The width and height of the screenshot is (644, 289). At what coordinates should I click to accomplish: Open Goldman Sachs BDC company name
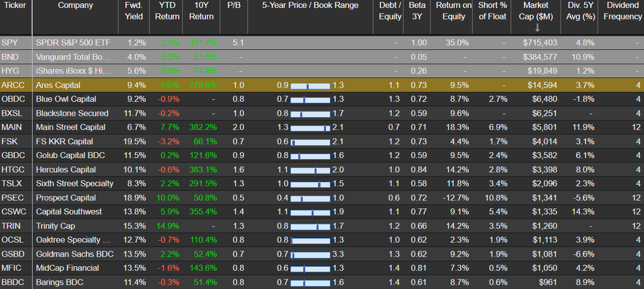click(74, 254)
